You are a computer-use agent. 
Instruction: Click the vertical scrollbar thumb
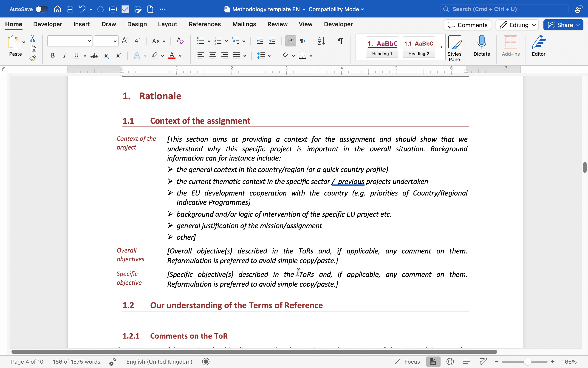click(x=585, y=167)
